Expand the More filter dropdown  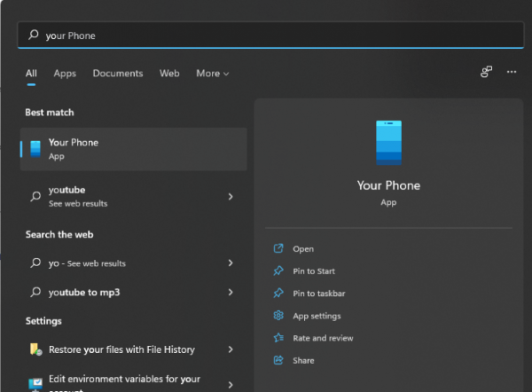click(x=213, y=74)
